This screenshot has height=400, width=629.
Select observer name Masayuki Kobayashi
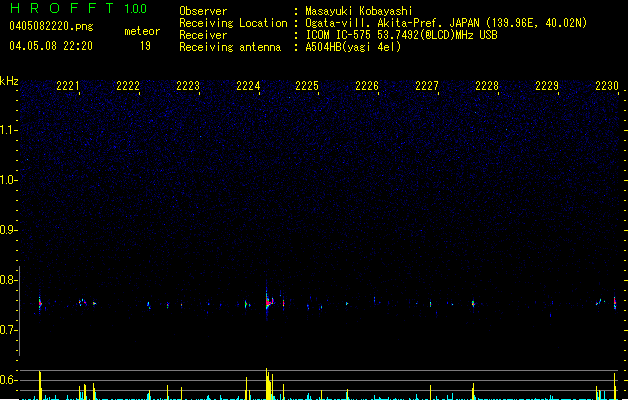(x=359, y=11)
